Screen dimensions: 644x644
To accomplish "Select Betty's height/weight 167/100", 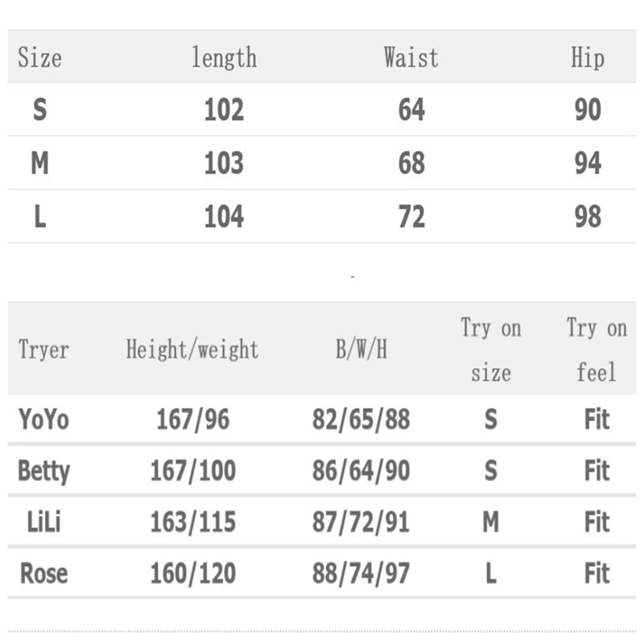I will tap(193, 471).
